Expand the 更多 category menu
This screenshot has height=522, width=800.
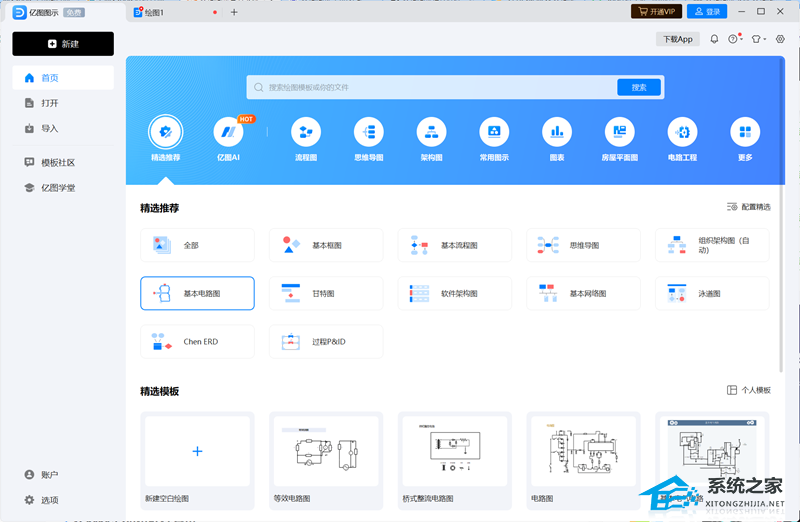pyautogui.click(x=744, y=132)
